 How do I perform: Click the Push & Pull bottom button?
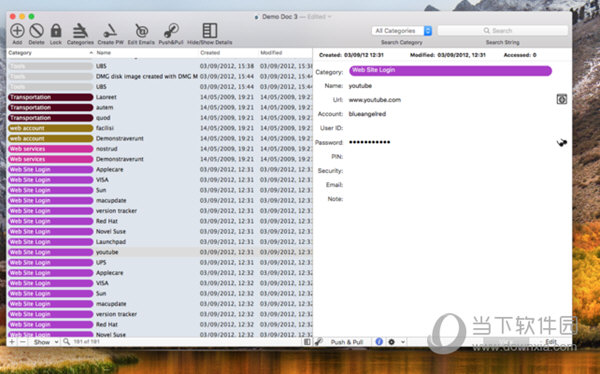(347, 342)
